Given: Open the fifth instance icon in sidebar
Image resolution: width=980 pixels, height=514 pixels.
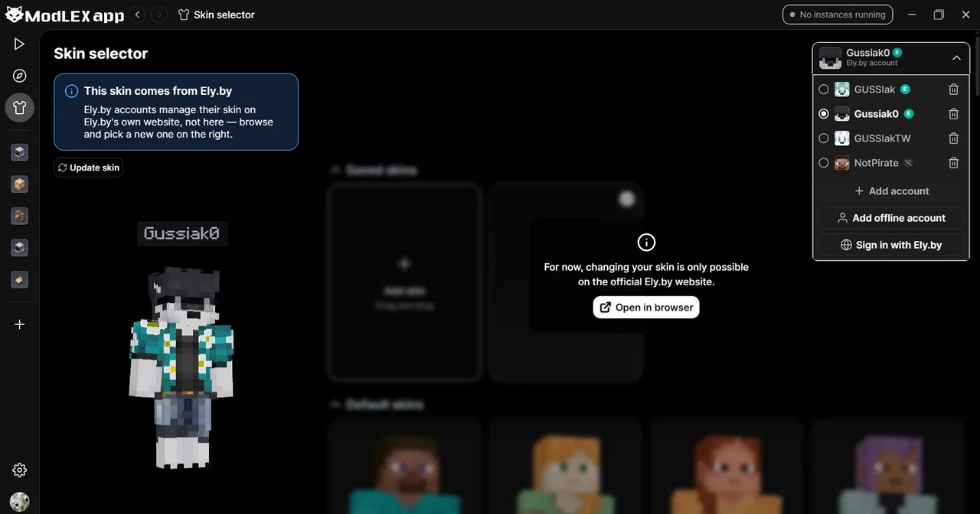Looking at the screenshot, I should 20,280.
